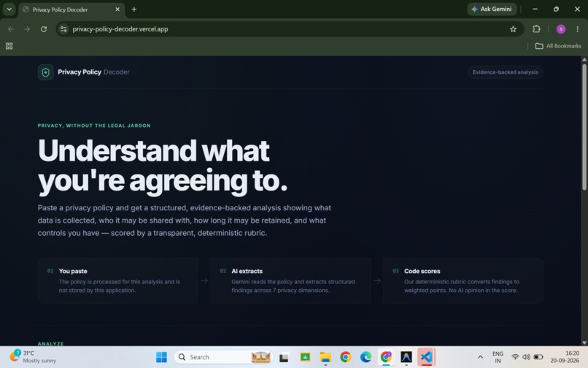
Task: Click the Privacy Policy Decoder title
Action: click(93, 72)
